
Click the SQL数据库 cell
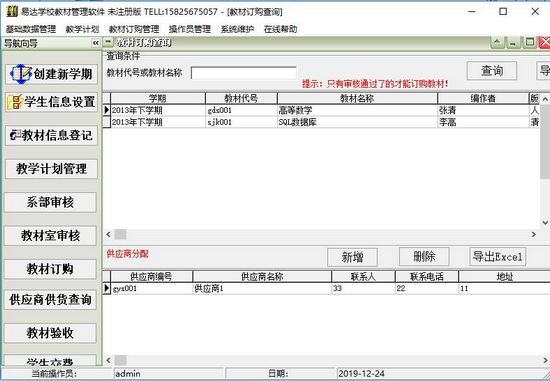coord(357,122)
